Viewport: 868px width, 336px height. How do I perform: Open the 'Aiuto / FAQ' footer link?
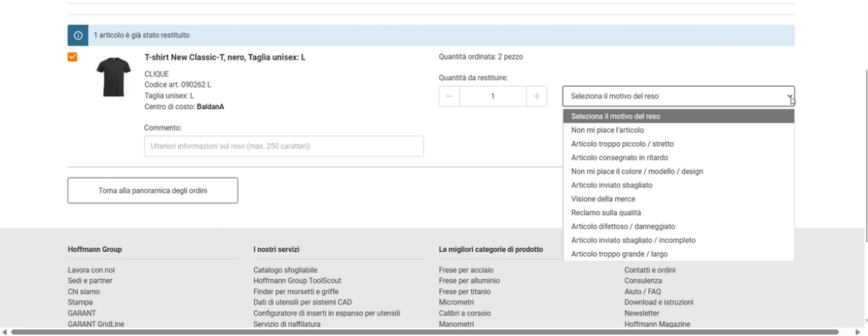(642, 292)
